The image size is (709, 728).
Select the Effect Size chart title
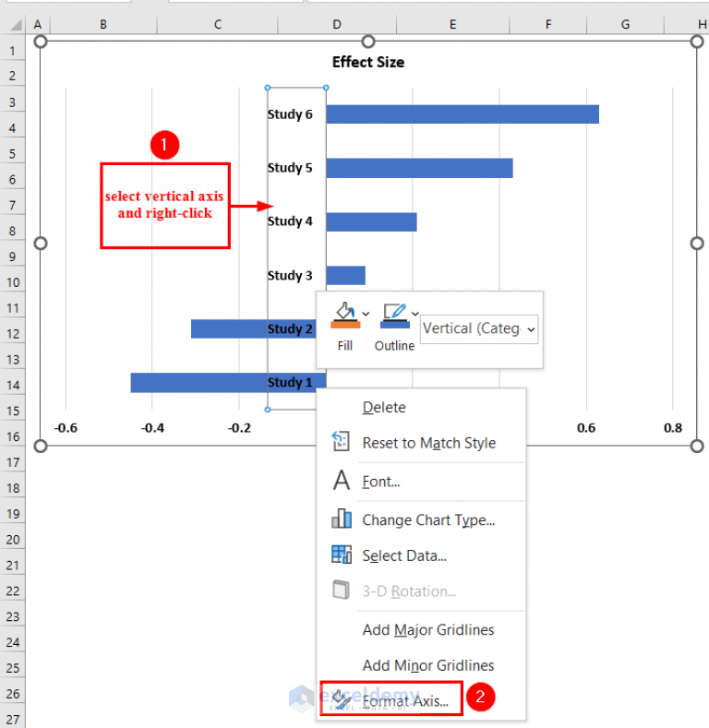(368, 62)
